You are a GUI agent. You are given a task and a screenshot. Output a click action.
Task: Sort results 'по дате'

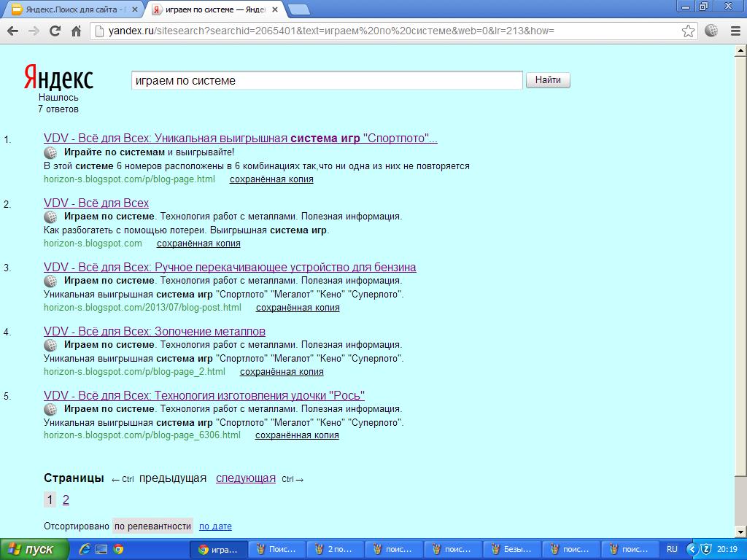pos(215,526)
